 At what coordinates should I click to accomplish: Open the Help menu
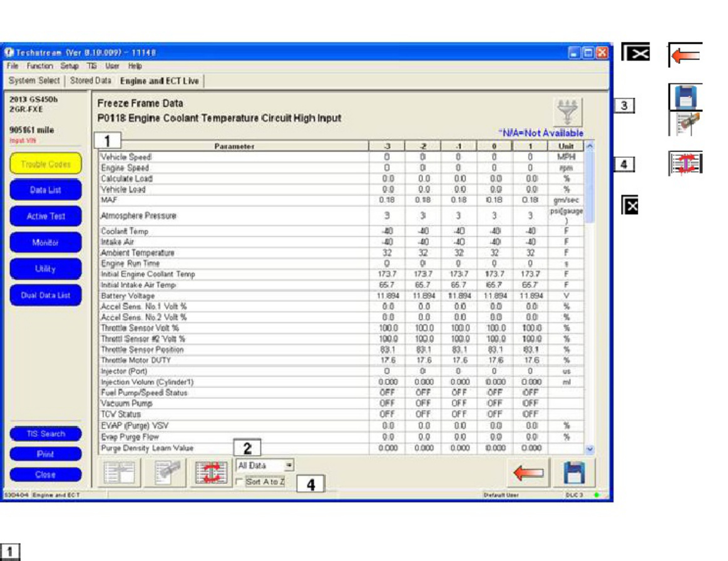(x=135, y=66)
